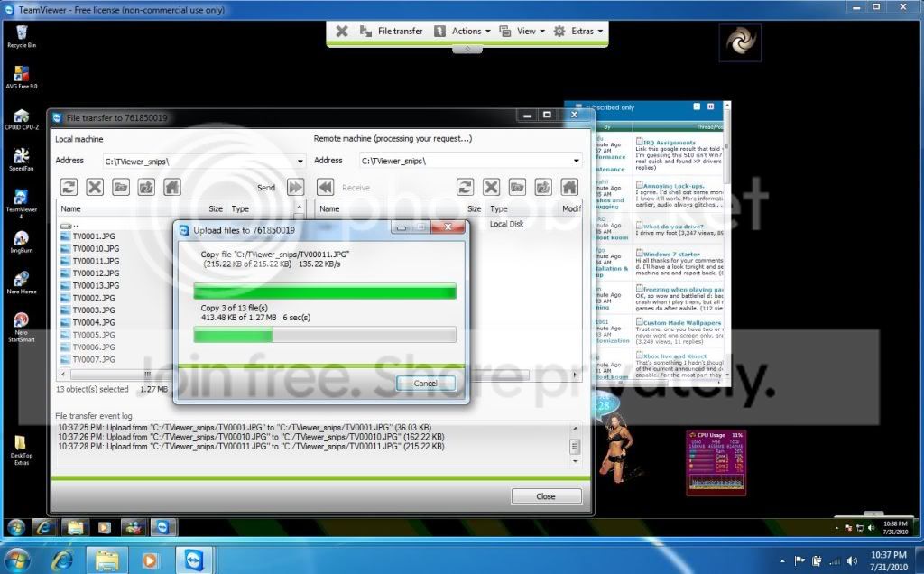Viewport: 924px width, 574px height.
Task: Expand the local Address path dropdown
Action: pos(300,161)
